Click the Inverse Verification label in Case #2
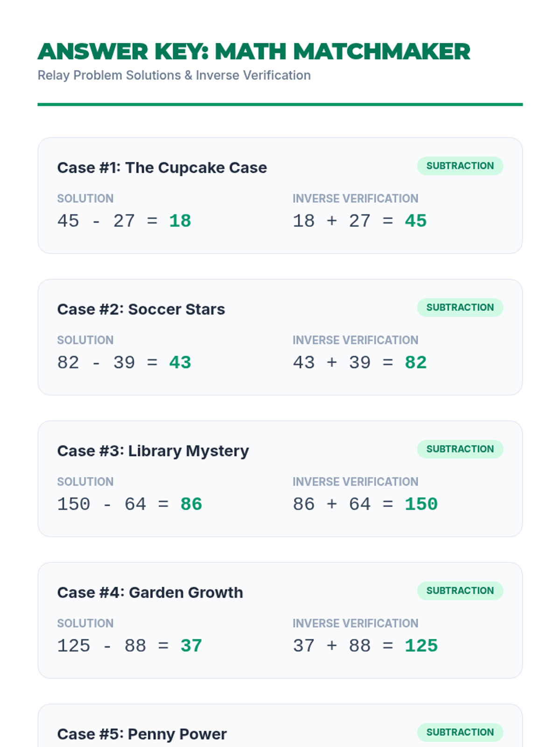The width and height of the screenshot is (560, 747). point(356,340)
